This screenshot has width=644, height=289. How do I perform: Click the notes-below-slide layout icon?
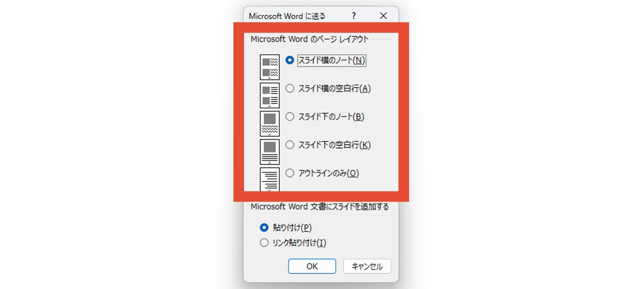click(270, 124)
